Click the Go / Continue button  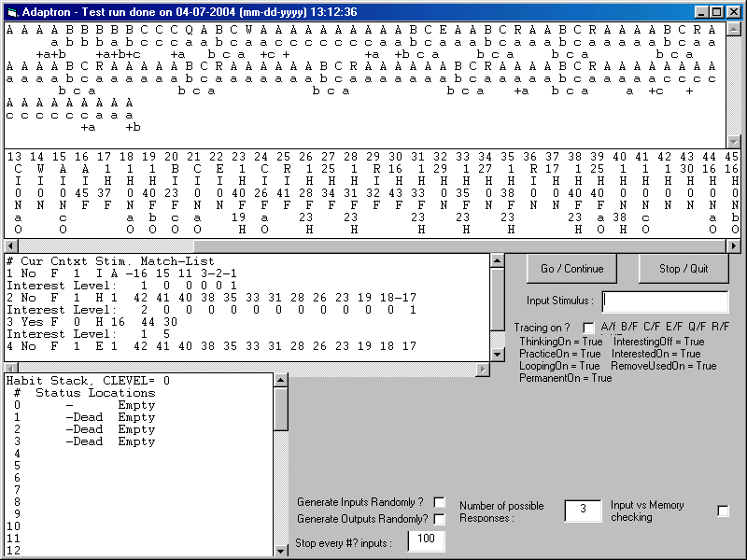(x=571, y=269)
